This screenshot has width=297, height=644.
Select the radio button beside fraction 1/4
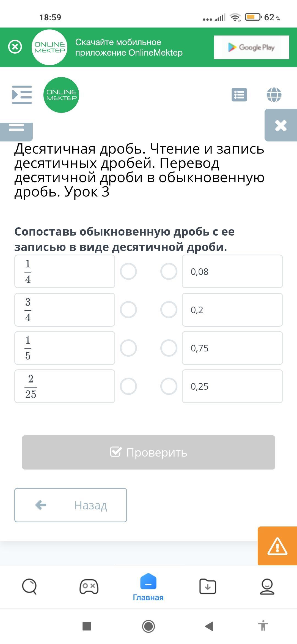click(128, 272)
